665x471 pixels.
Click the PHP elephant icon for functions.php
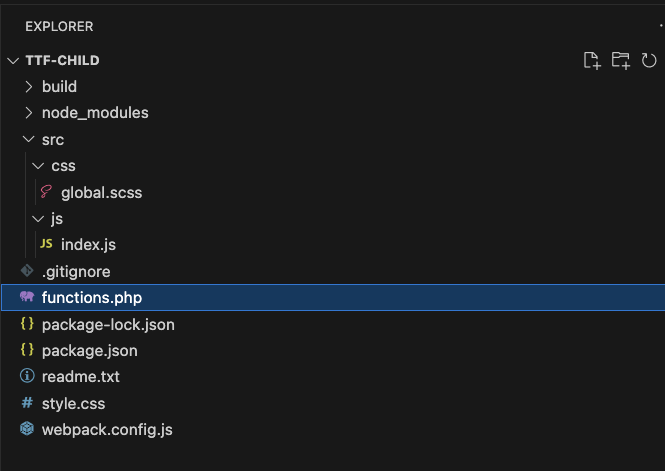[x=27, y=297]
